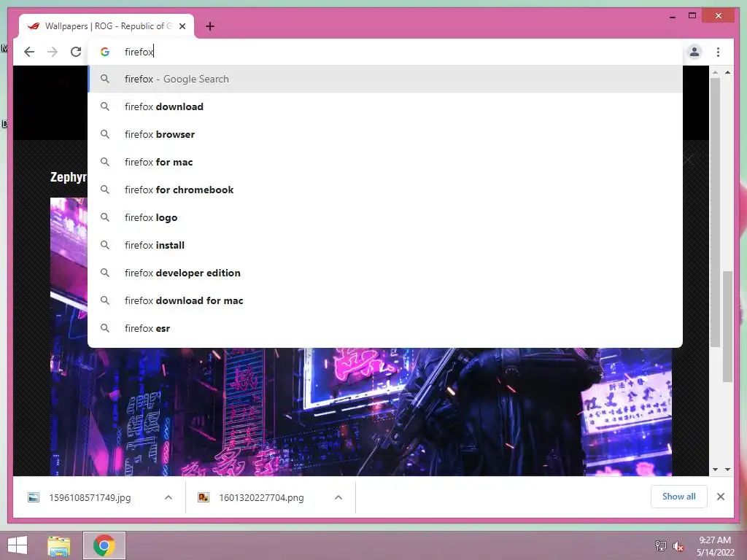Image resolution: width=747 pixels, height=560 pixels.
Task: Select the 'firefox download for mac' suggestion
Action: (x=385, y=300)
